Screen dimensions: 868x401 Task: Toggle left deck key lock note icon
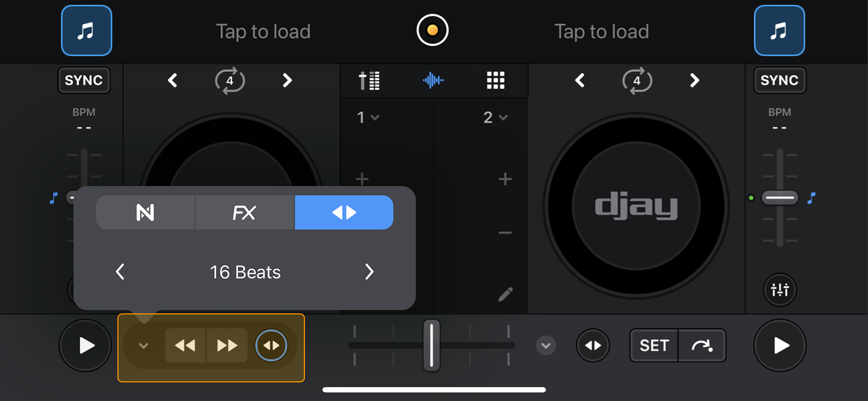(53, 199)
